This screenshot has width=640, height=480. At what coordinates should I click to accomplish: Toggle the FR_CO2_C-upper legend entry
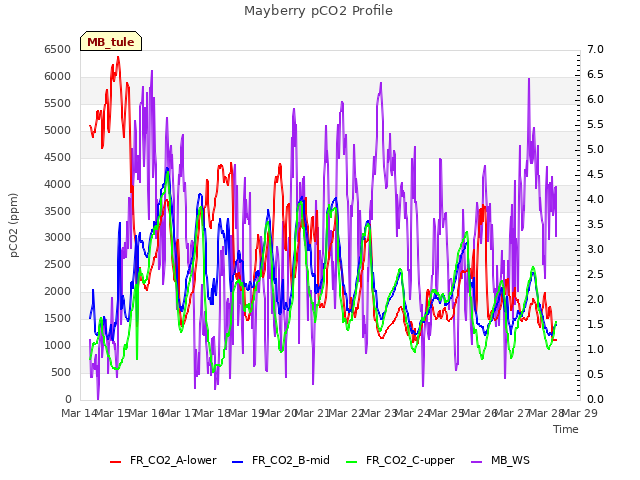(x=400, y=460)
